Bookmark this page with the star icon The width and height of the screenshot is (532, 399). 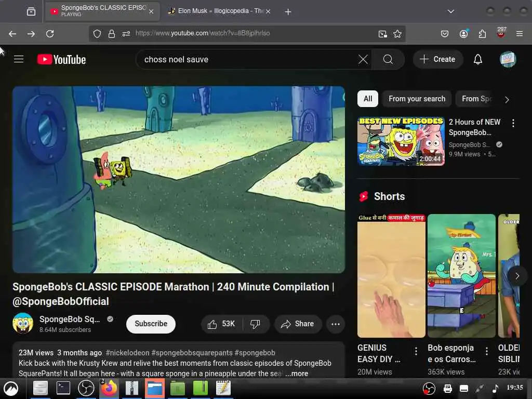tap(397, 34)
